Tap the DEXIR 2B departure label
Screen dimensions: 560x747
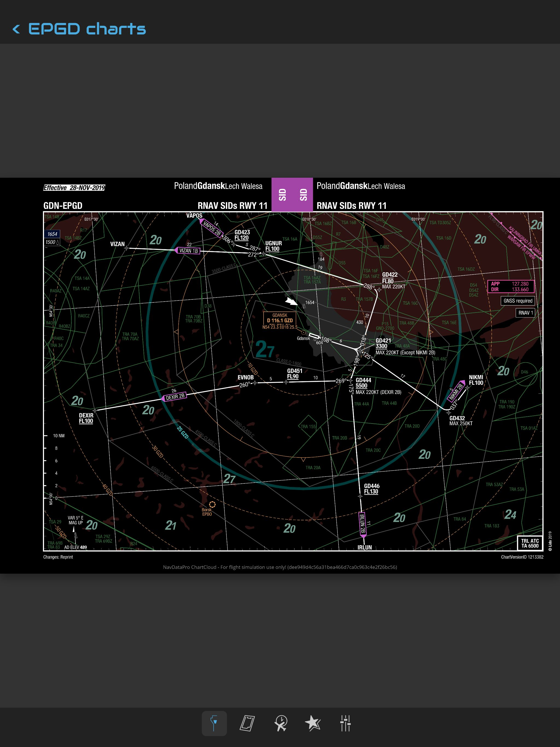pos(175,397)
